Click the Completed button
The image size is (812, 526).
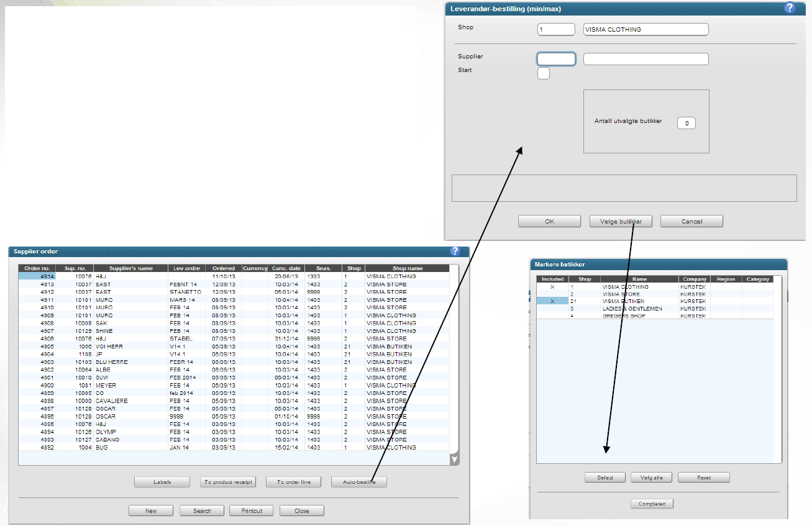[x=652, y=504]
